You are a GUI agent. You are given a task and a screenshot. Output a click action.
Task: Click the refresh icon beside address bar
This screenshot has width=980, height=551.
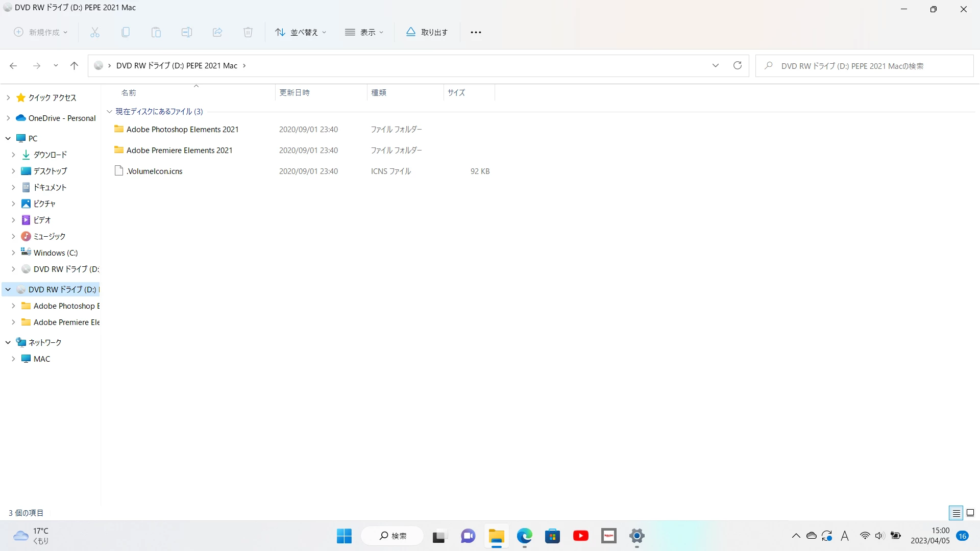tap(737, 65)
